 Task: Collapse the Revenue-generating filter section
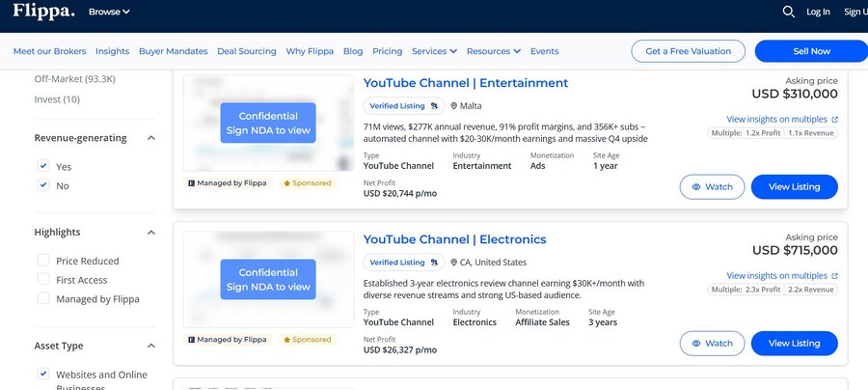tap(151, 138)
